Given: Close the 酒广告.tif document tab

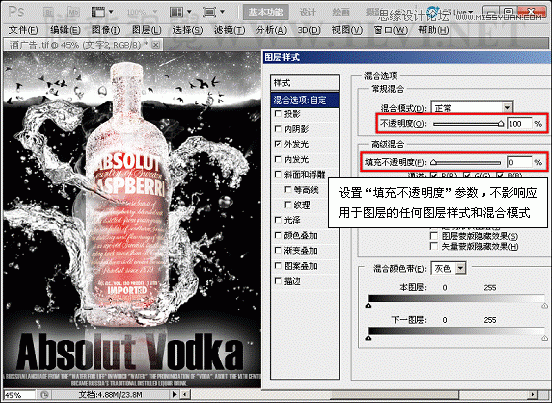Looking at the screenshot, I should [156, 45].
